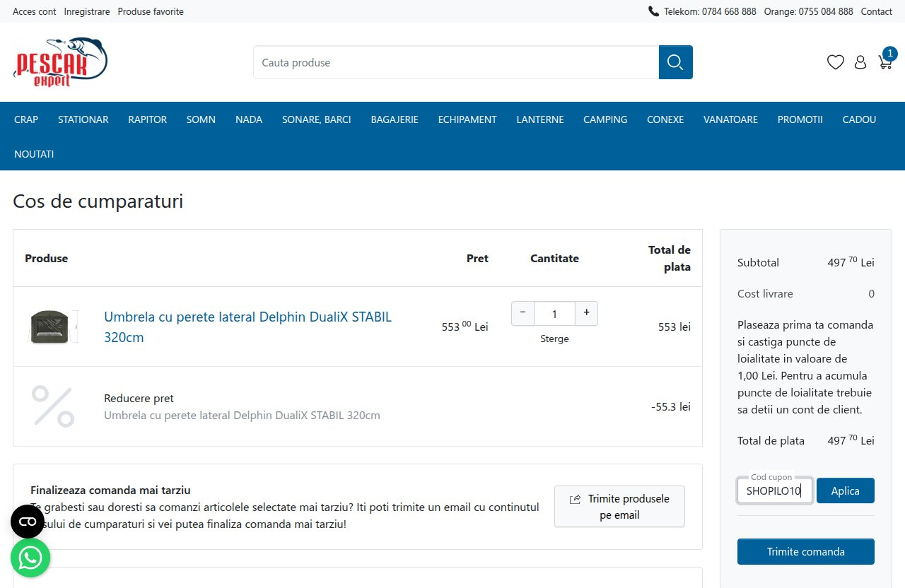The height and width of the screenshot is (588, 905).
Task: Open the WhatsApp chat bubble
Action: (30, 558)
